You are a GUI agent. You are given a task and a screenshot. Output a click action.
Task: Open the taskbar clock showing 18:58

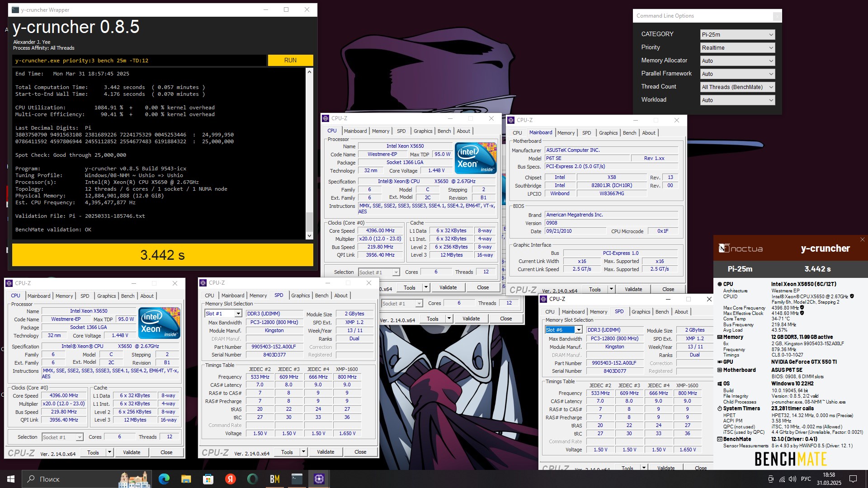pos(829,479)
